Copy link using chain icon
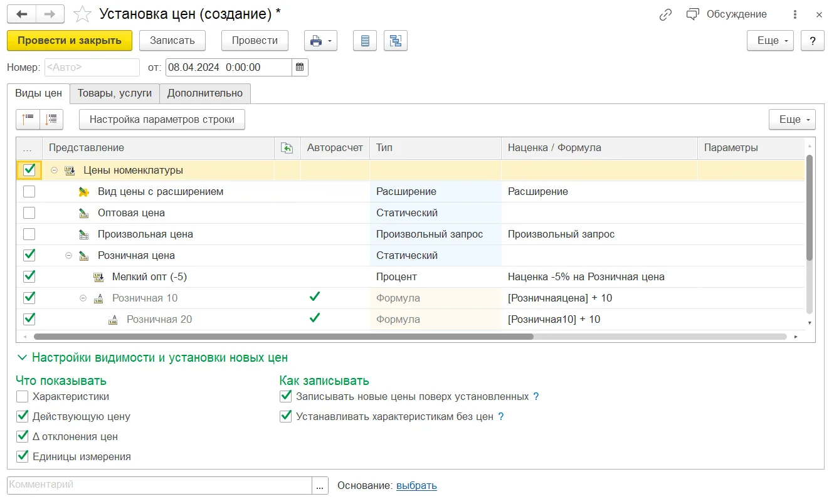834x504 pixels. 666,14
